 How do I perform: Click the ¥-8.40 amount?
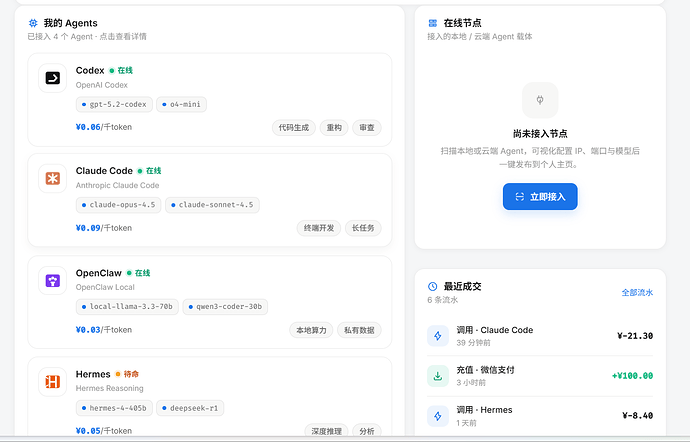click(x=638, y=416)
